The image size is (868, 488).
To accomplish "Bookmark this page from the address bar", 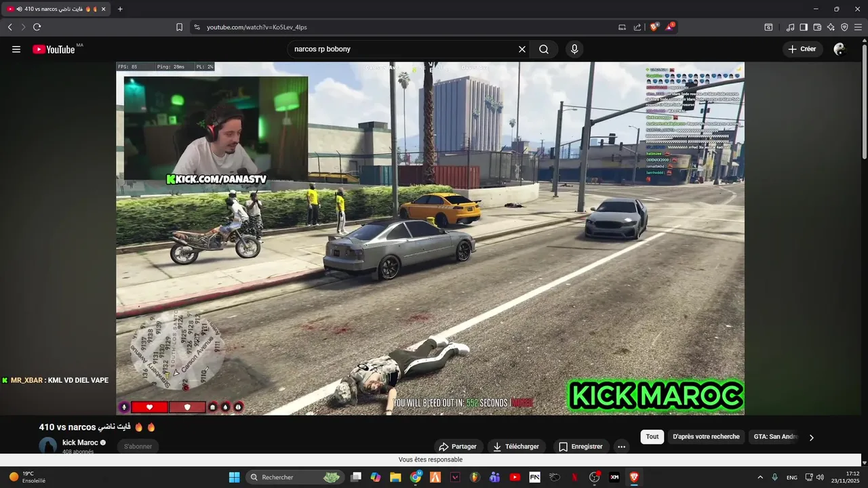I will [180, 27].
